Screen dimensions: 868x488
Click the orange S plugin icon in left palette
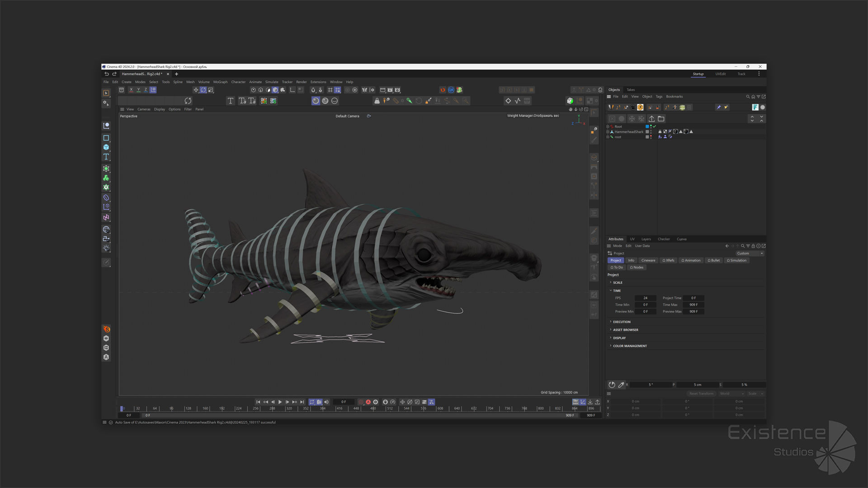106,329
